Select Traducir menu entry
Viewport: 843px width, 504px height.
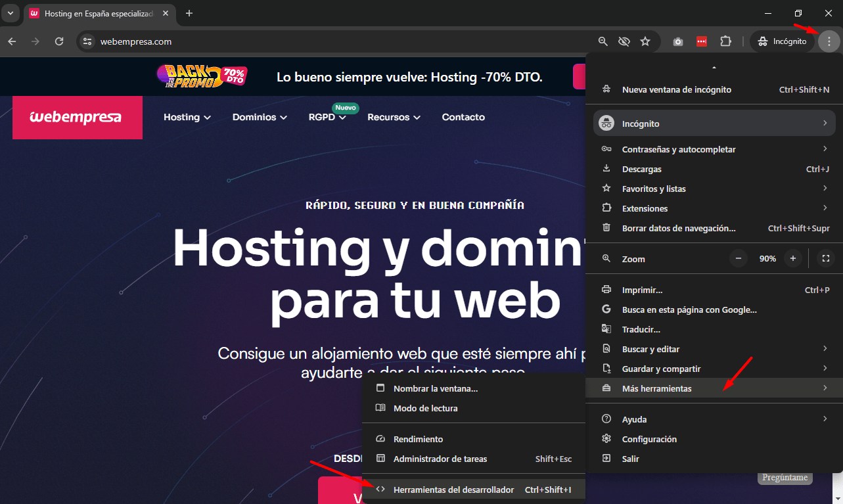[714, 329]
